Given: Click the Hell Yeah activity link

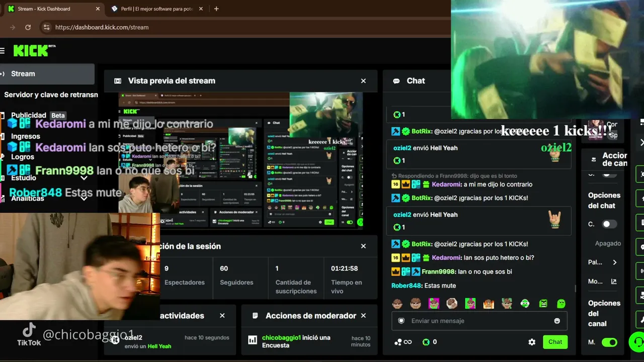Looking at the screenshot, I should click(159, 346).
